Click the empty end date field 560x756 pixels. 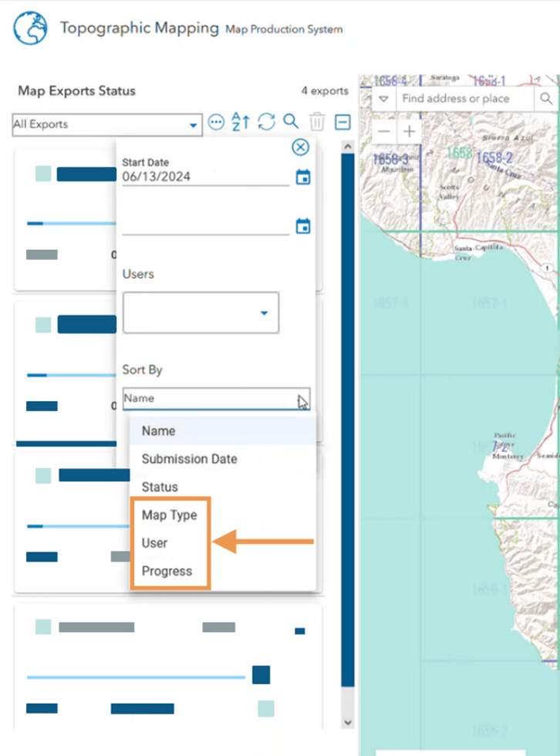pos(205,225)
